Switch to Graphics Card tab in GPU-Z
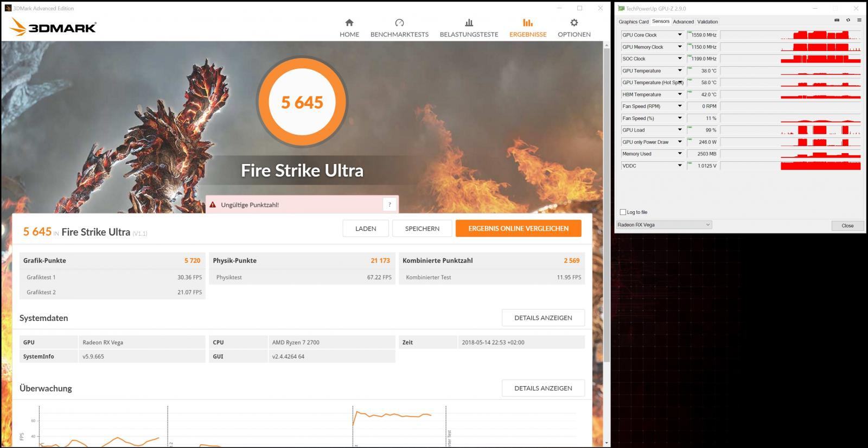868x448 pixels. pyautogui.click(x=634, y=22)
